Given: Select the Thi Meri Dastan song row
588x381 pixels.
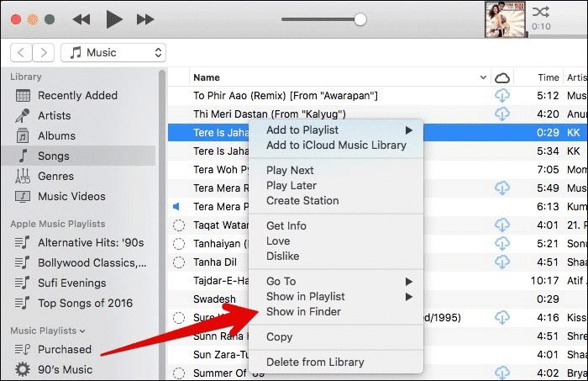Looking at the screenshot, I should coord(377,114).
